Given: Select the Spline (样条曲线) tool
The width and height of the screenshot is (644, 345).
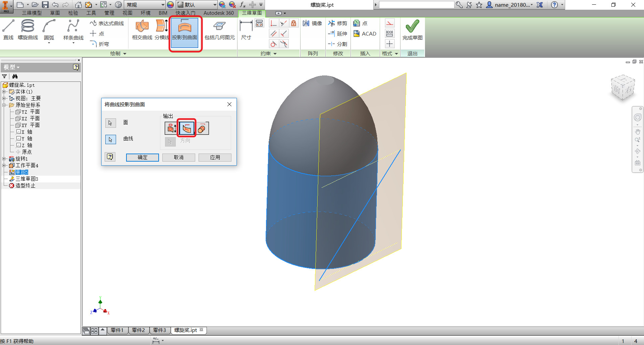Looking at the screenshot, I should pyautogui.click(x=73, y=30).
